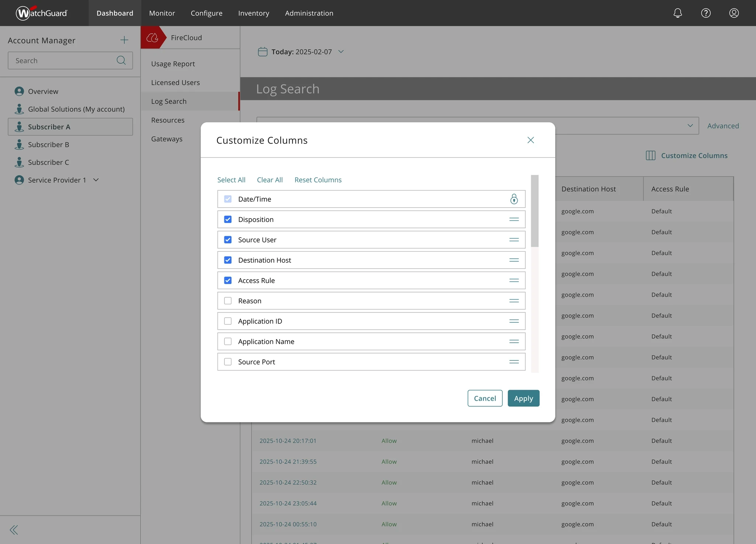Click the Global Solutions person icon

(x=19, y=109)
